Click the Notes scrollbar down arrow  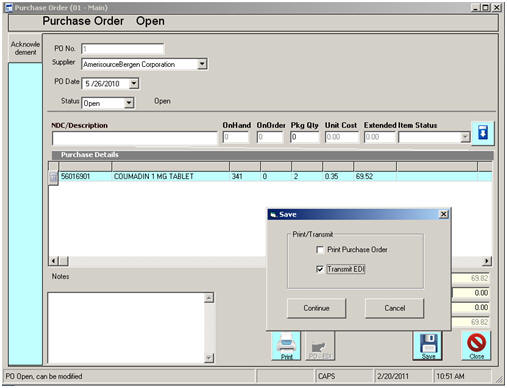(x=209, y=358)
